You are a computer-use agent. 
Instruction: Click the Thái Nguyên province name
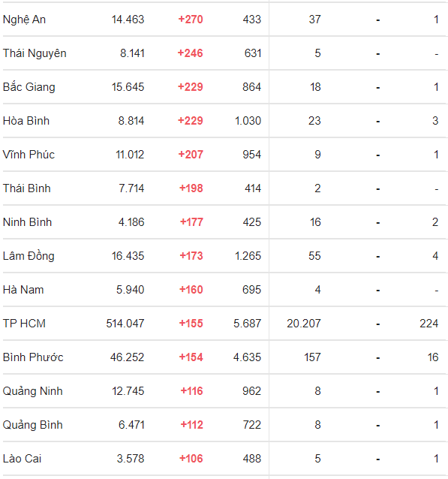pos(35,53)
